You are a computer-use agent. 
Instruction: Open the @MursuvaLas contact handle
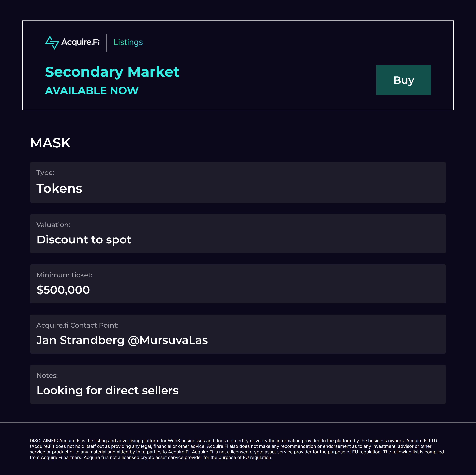[x=168, y=340]
